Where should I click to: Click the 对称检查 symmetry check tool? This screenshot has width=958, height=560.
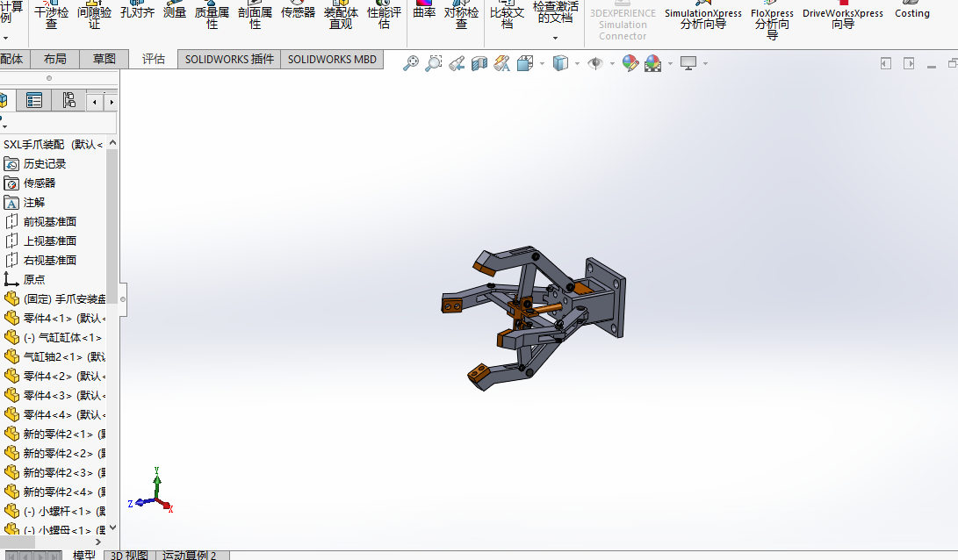point(461,15)
